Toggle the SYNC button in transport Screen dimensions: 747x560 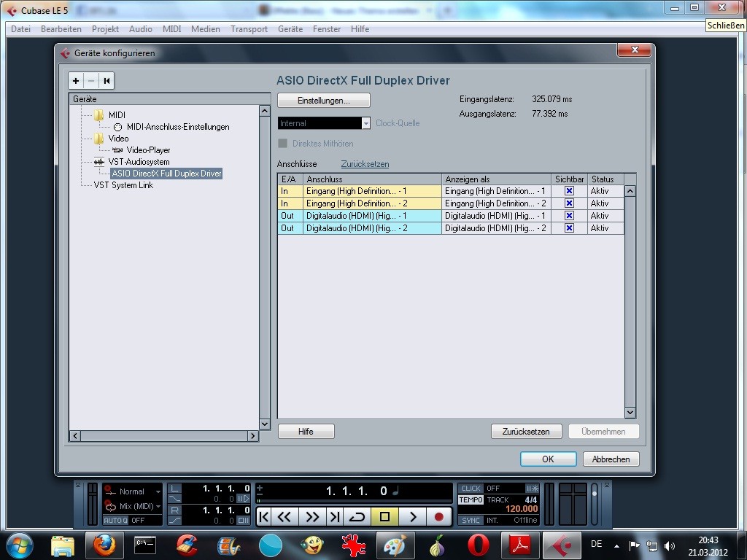coord(471,521)
